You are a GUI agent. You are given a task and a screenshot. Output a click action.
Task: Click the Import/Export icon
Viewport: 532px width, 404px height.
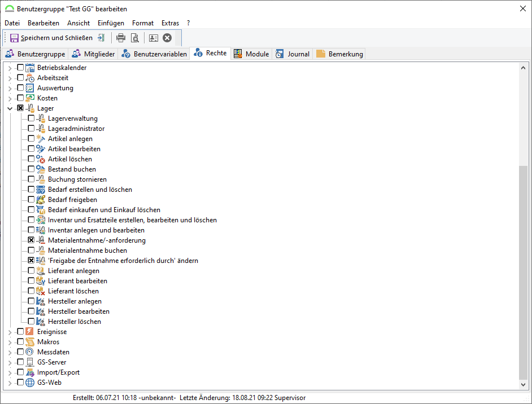coord(30,372)
